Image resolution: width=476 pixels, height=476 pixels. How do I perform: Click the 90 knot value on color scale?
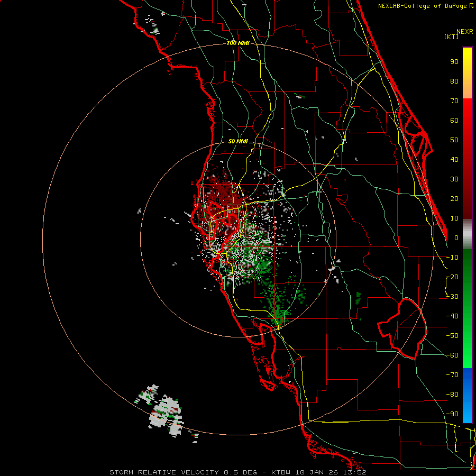coord(454,62)
